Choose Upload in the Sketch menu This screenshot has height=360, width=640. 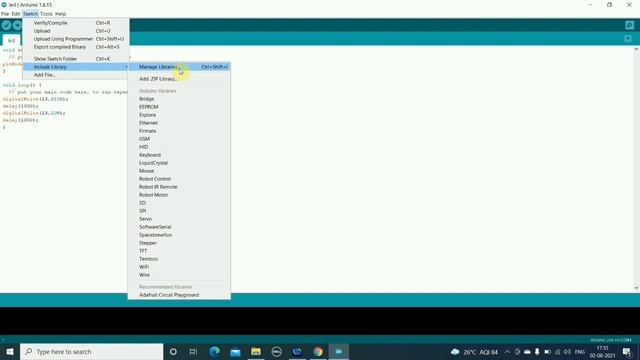click(x=76, y=31)
